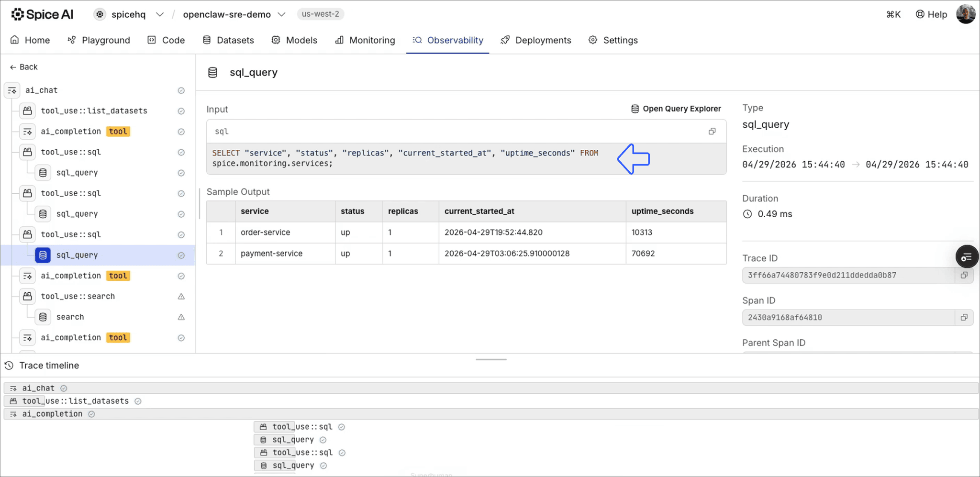Screen dimensions: 980x477
Task: Open the Spice AI logo home
Action: (42, 14)
